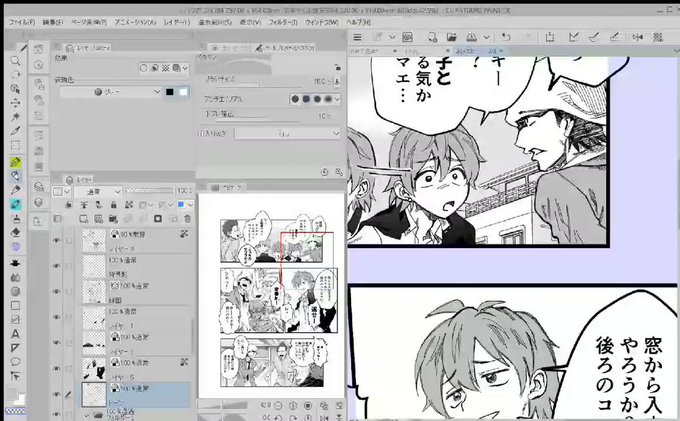Toggle visibility of the 背景影 layer
The width and height of the screenshot is (680, 421).
pyautogui.click(x=56, y=266)
